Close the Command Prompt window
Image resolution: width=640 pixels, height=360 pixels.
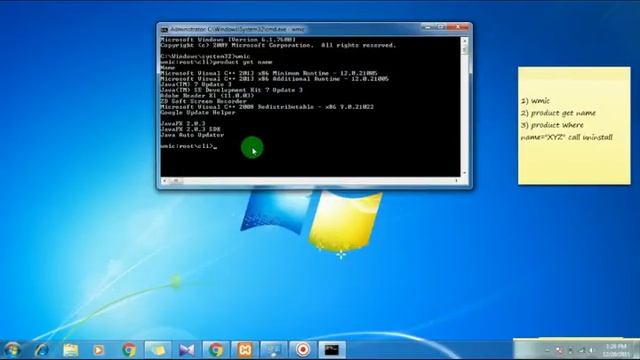(x=458, y=27)
